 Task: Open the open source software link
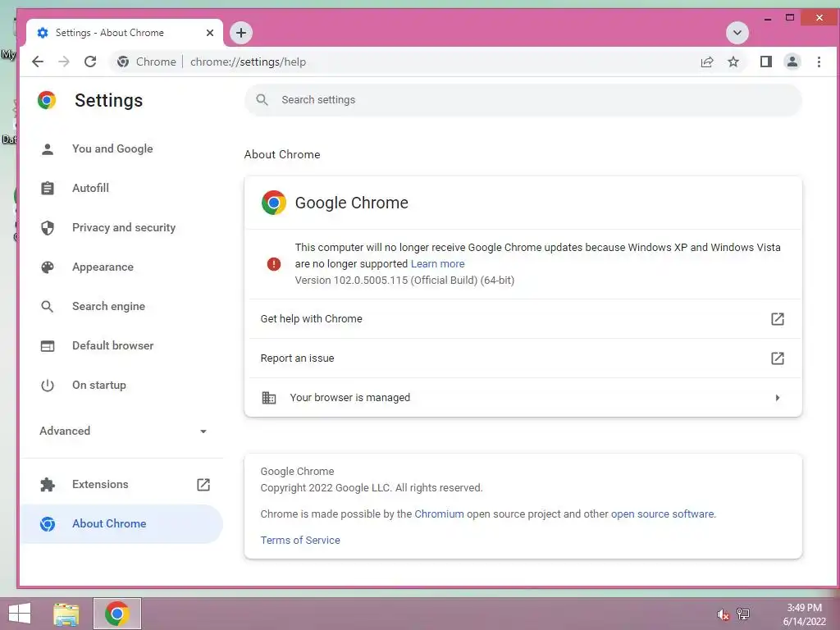662,514
